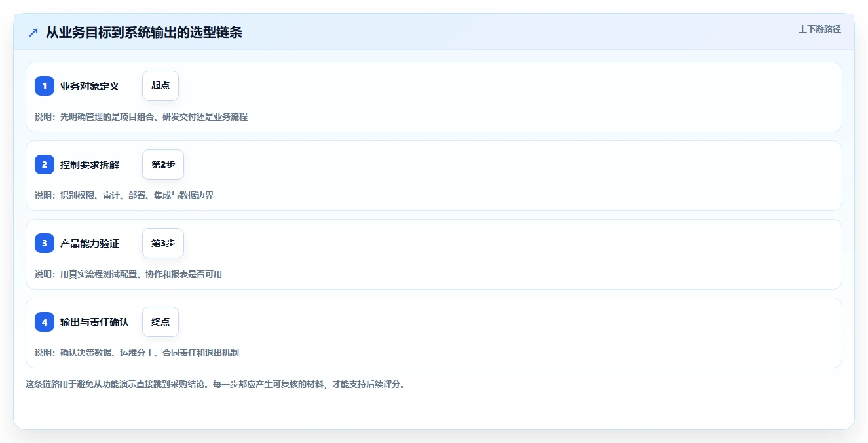Image resolution: width=868 pixels, height=443 pixels.
Task: Click step number badge 2
Action: tap(45, 164)
